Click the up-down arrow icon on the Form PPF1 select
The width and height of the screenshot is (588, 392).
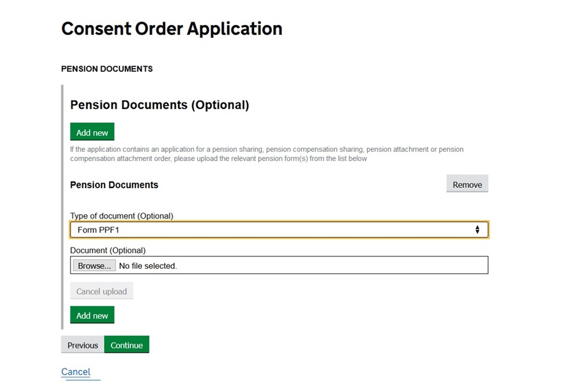pyautogui.click(x=477, y=230)
